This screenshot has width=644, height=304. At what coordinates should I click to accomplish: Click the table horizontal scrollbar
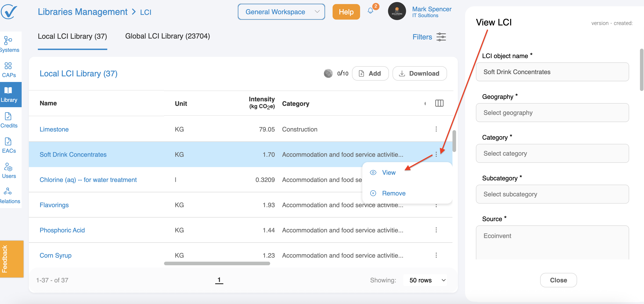click(x=217, y=263)
